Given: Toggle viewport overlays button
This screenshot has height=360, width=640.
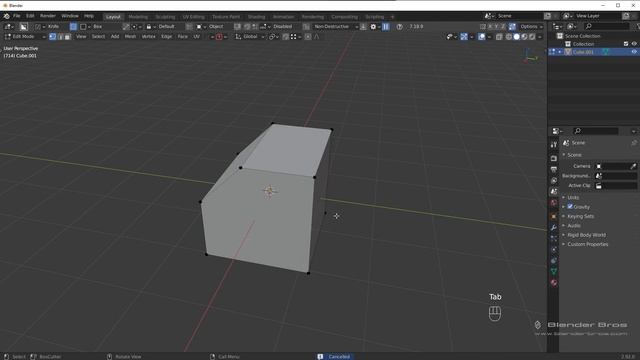Looking at the screenshot, I should tap(482, 37).
